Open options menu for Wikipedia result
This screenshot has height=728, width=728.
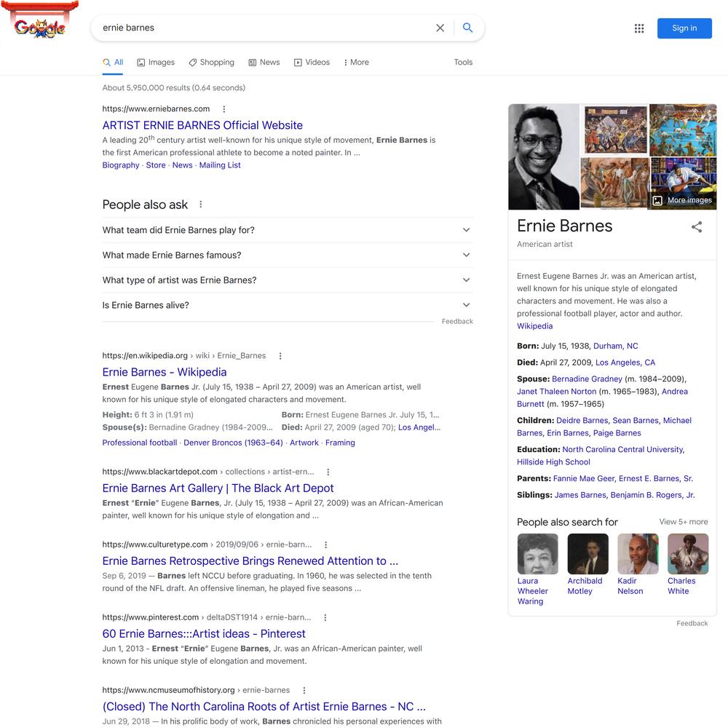pyautogui.click(x=280, y=356)
